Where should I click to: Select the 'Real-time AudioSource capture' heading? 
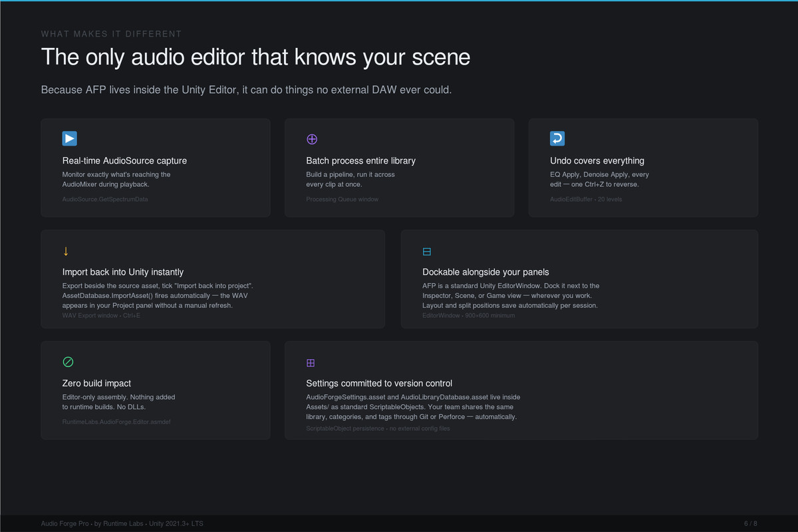coord(124,160)
